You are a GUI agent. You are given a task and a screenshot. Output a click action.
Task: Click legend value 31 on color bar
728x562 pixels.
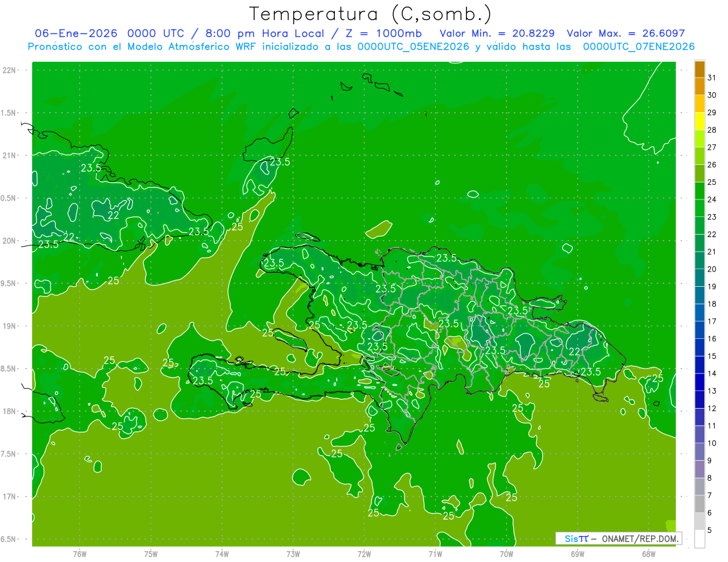(x=712, y=78)
